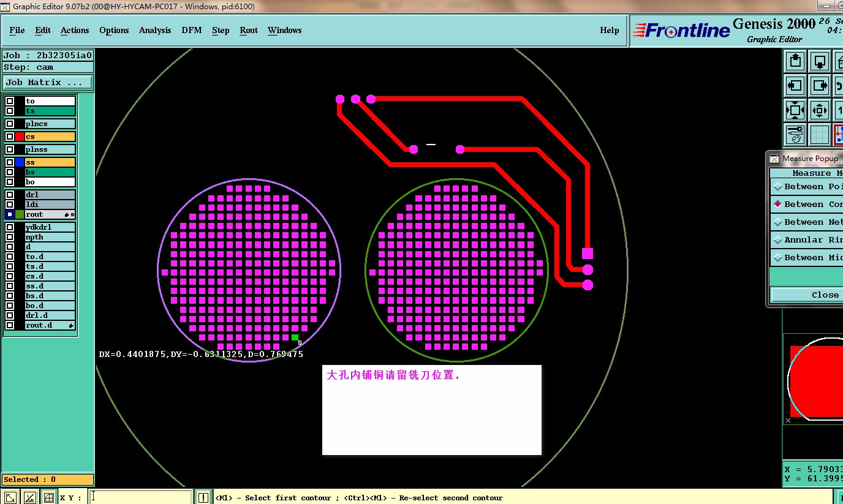Click the pan left view icon
This screenshot has width=843, height=504.
[795, 85]
